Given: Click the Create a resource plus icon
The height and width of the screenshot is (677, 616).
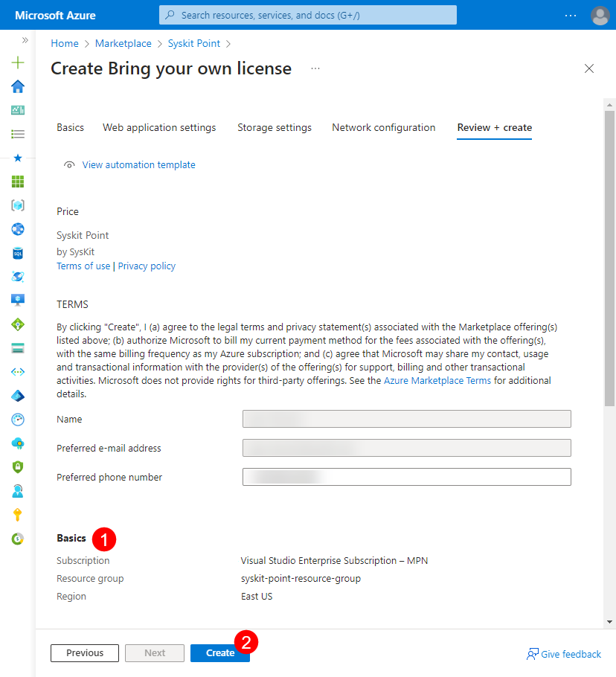Looking at the screenshot, I should (x=17, y=62).
